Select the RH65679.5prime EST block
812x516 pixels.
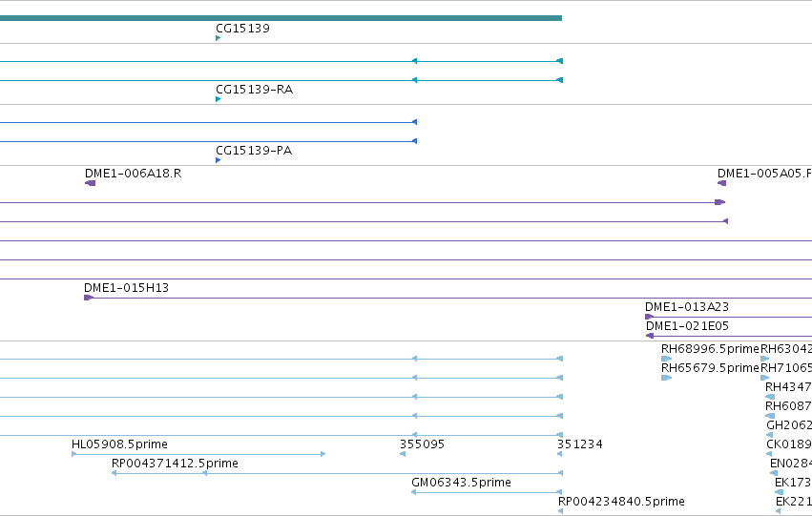[x=666, y=378]
